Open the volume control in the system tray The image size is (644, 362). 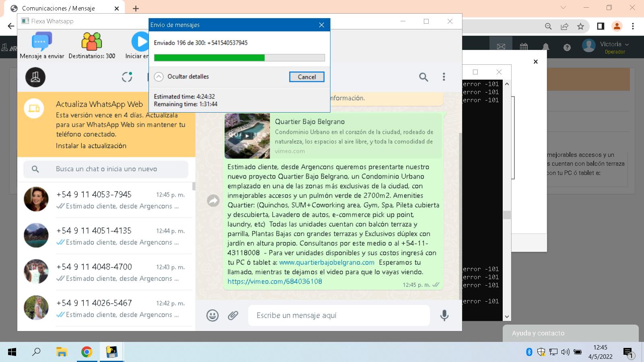pyautogui.click(x=565, y=352)
